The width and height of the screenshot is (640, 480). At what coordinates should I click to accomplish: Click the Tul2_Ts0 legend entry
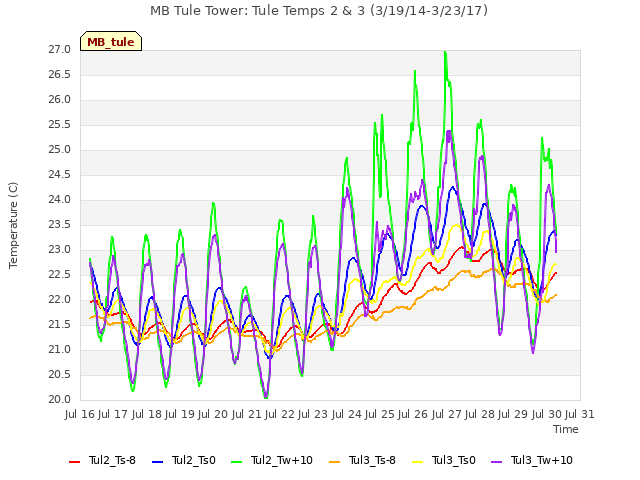(x=183, y=460)
